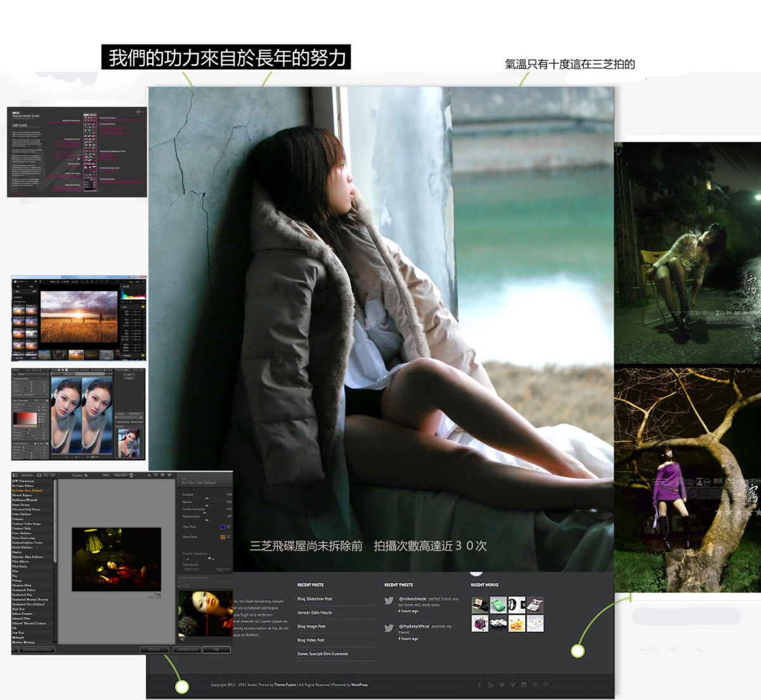This screenshot has height=700, width=761.
Task: Collapse the LUPE panel
Action: pyautogui.click(x=184, y=586)
